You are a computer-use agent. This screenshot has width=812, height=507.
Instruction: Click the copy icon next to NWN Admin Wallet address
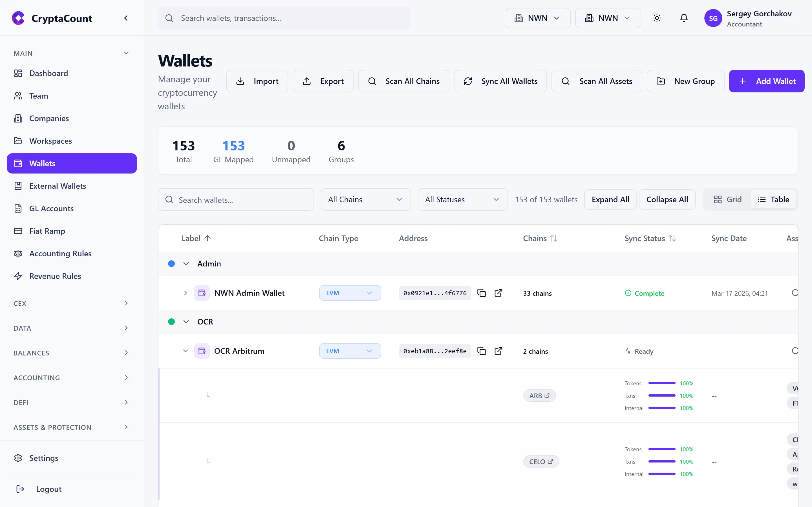pos(481,293)
